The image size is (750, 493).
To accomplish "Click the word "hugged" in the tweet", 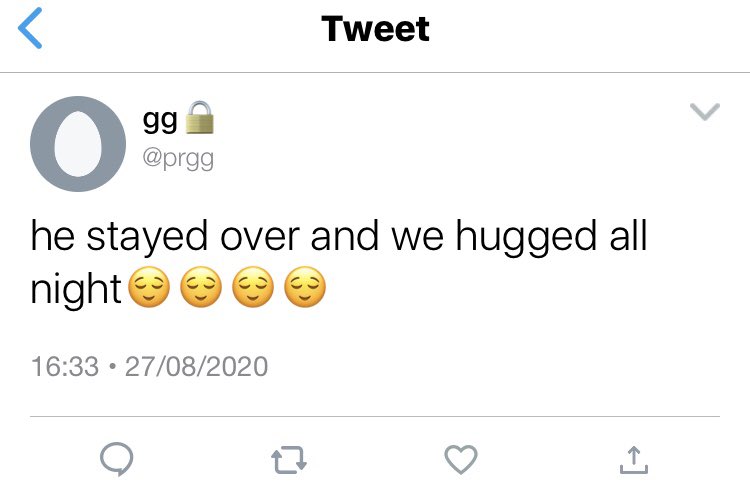I will tap(526, 238).
